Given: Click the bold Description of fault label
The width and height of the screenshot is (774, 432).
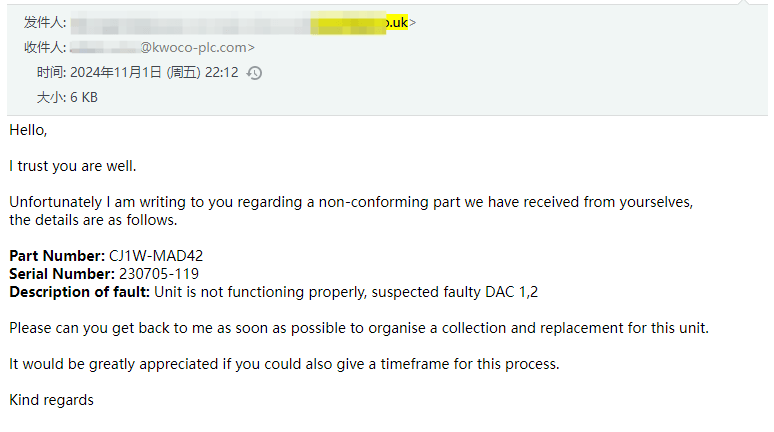Looking at the screenshot, I should tap(79, 292).
